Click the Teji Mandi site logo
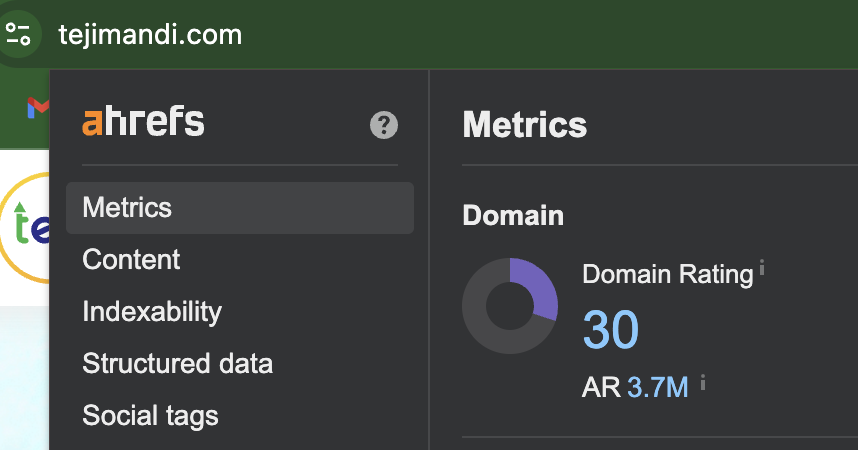The height and width of the screenshot is (450, 858). click(25, 228)
